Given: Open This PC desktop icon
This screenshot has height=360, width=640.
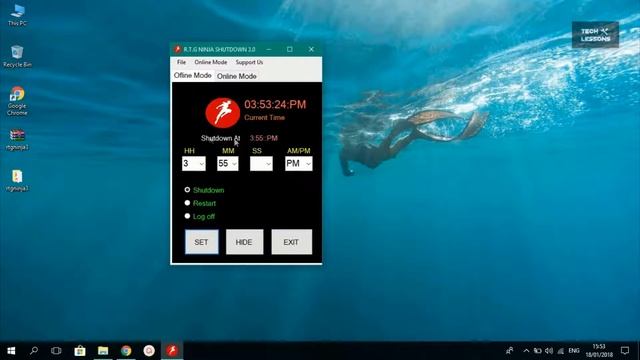Looking at the screenshot, I should click(17, 15).
